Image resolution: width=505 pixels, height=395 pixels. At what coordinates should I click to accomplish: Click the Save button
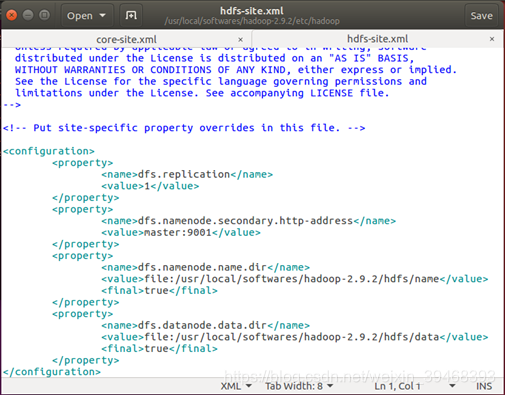click(481, 15)
